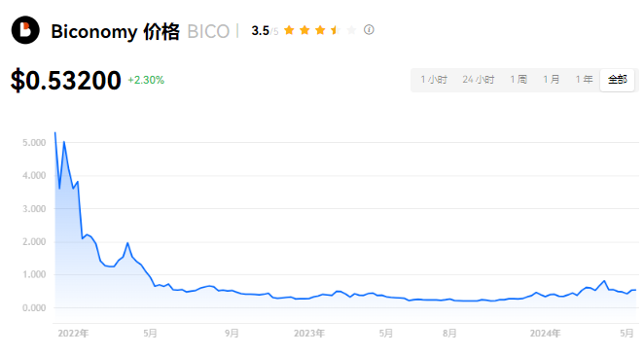This screenshot has width=644, height=355.
Task: Click the Biconomy logo icon
Action: (x=25, y=30)
